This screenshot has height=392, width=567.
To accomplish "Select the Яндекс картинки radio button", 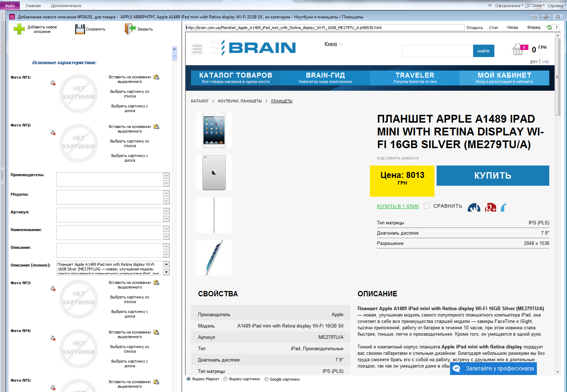I will click(225, 379).
